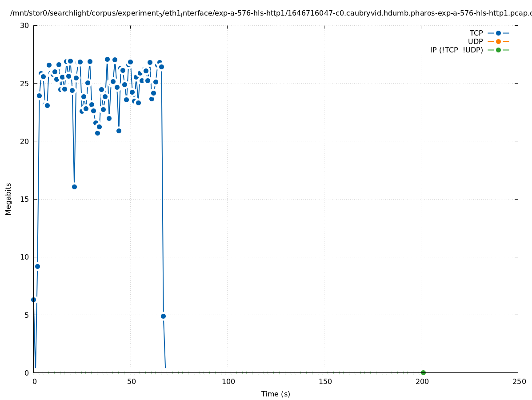Viewport: 532px width, 400px height.
Task: Click the blue TCP legend marker
Action: [498, 33]
